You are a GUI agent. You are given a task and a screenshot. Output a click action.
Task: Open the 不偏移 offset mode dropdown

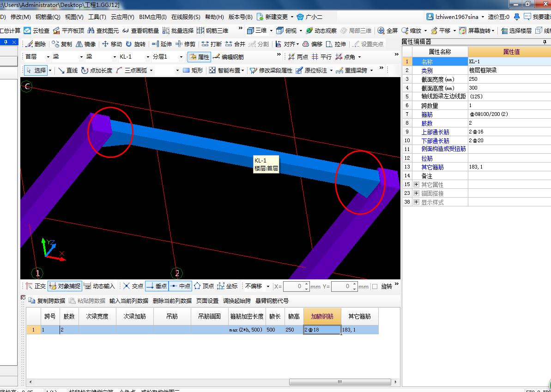(x=268, y=287)
